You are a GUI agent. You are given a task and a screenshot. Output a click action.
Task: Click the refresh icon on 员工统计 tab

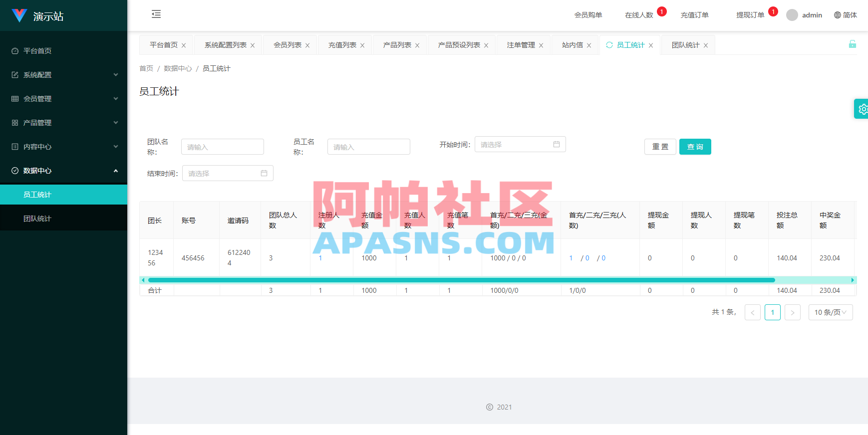[x=609, y=45]
